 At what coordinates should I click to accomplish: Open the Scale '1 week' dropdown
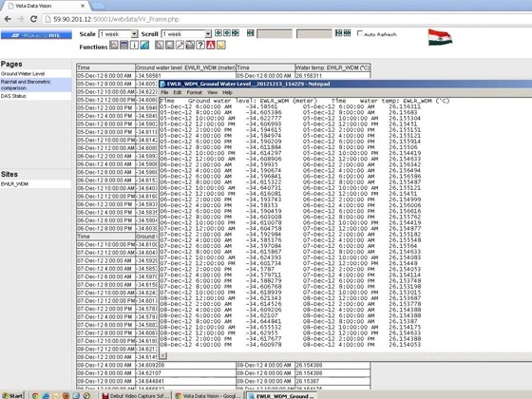[118, 34]
